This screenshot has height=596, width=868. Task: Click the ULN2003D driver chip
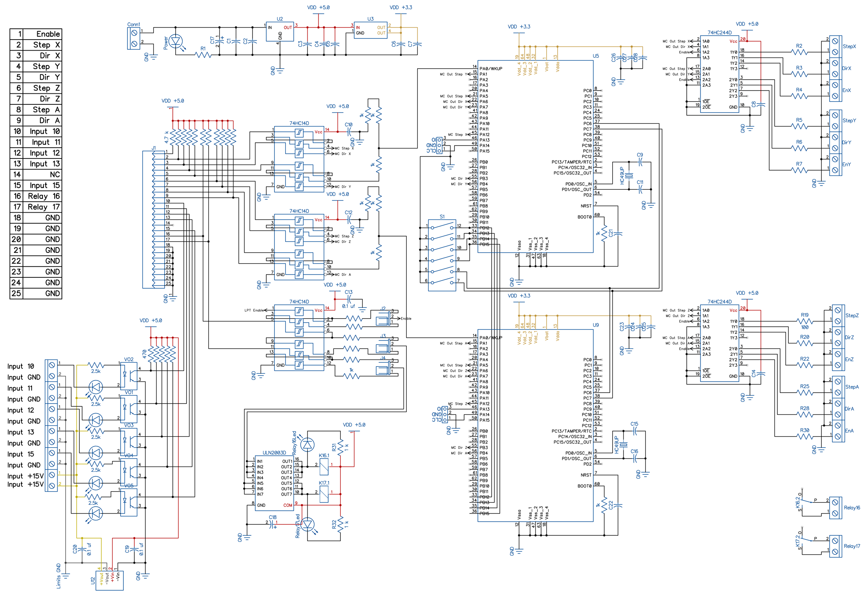point(274,483)
